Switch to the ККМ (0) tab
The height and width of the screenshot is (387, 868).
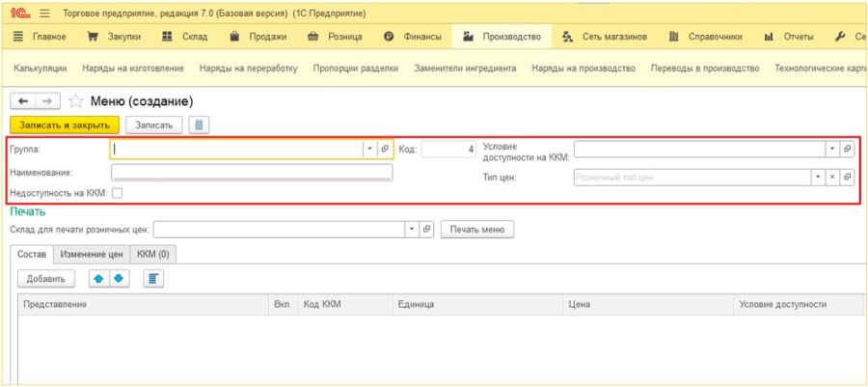[152, 254]
